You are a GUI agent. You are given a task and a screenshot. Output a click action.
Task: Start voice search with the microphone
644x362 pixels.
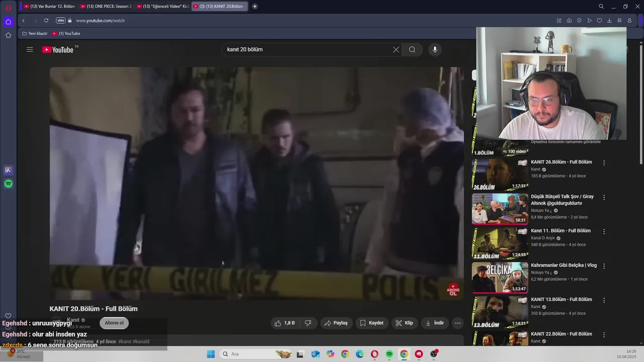435,49
